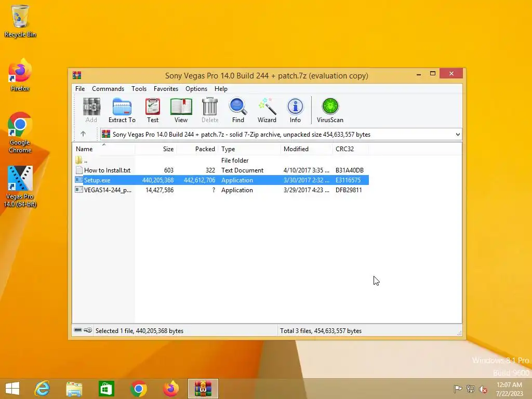Viewport: 532px width, 399px height.
Task: Click the Add toolbar icon
Action: pyautogui.click(x=91, y=110)
